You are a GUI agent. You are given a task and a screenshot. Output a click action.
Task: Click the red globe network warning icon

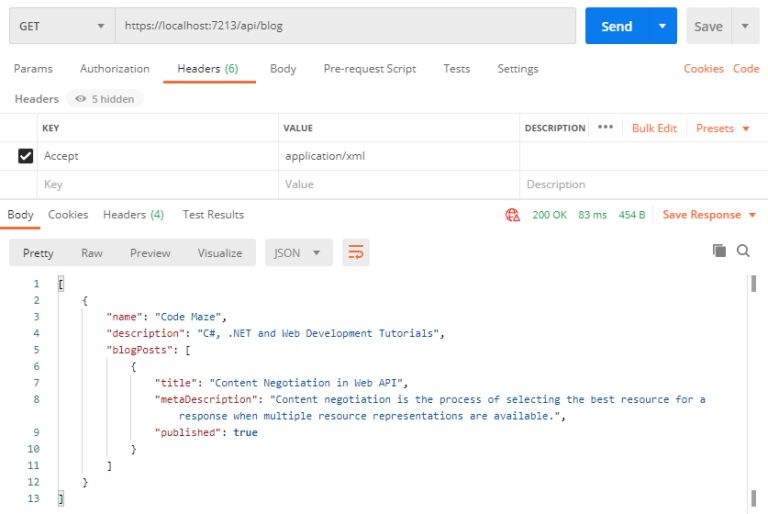(512, 215)
